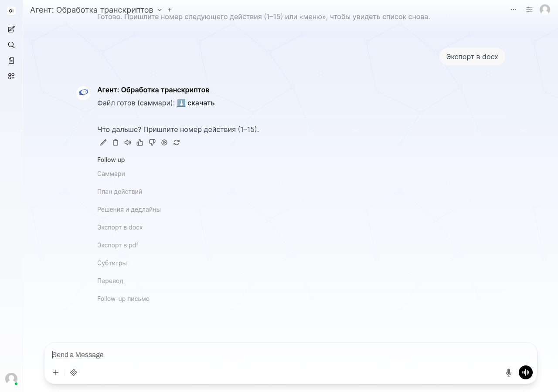Regenerate the agent response
The image size is (558, 392).
177,142
